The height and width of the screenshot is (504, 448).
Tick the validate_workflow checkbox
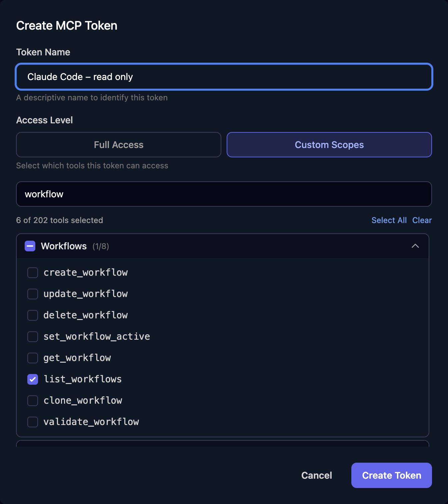click(x=33, y=422)
